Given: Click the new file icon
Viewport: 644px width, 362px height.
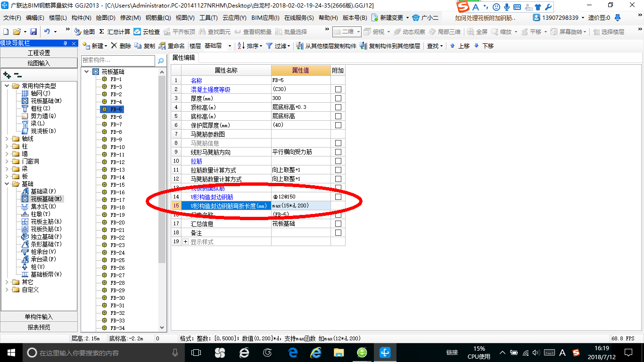Looking at the screenshot, I should (x=6, y=32).
